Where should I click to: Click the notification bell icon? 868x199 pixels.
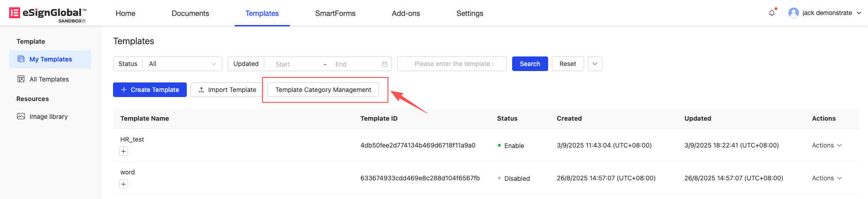(771, 13)
